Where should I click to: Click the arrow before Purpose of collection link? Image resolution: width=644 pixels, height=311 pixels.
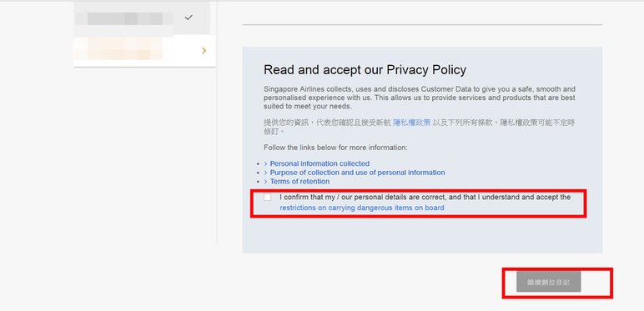[x=266, y=173]
